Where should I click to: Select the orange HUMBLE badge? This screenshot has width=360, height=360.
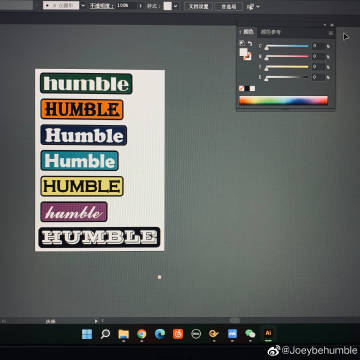pos(82,109)
